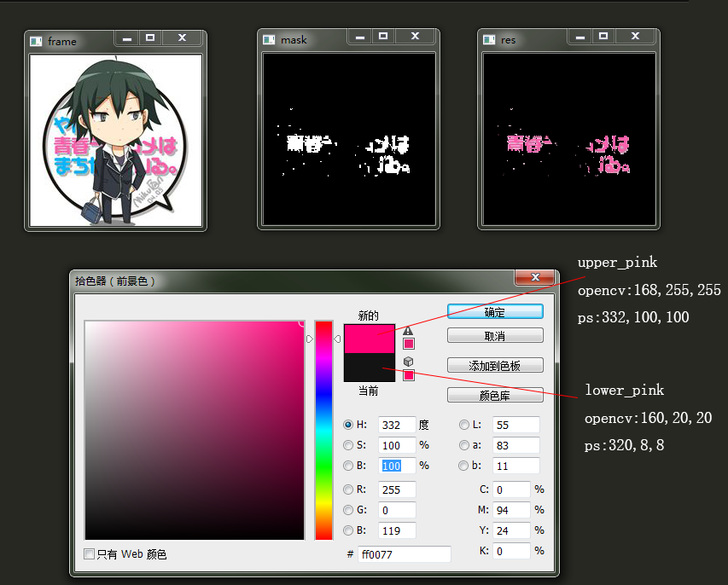Image resolution: width=728 pixels, height=585 pixels.
Task: Click the 确定 button
Action: (495, 312)
